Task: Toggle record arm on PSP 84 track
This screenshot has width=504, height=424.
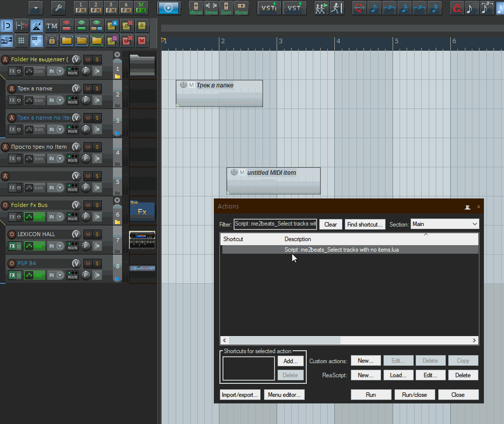Action: pos(12,263)
